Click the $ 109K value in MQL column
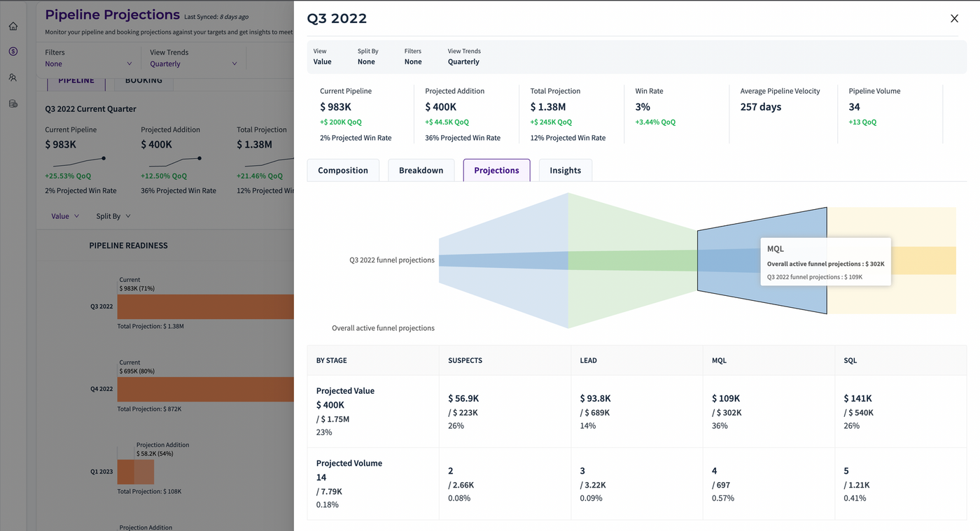 (725, 398)
